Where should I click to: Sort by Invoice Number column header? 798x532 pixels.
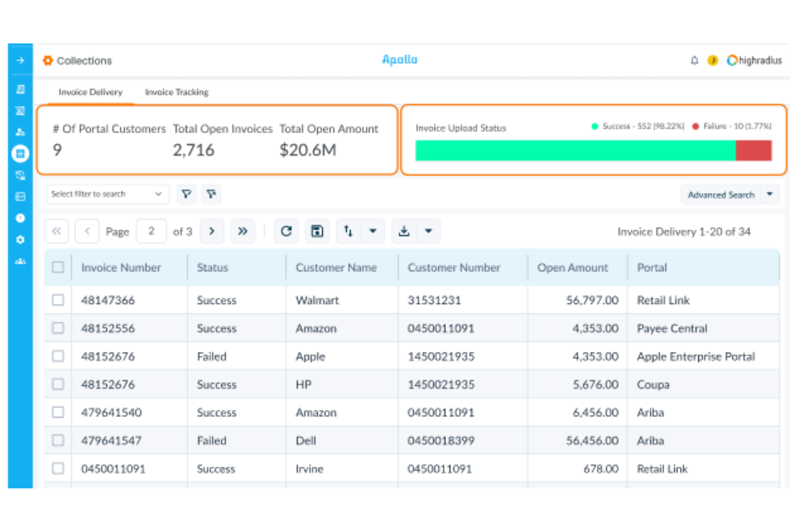[121, 267]
